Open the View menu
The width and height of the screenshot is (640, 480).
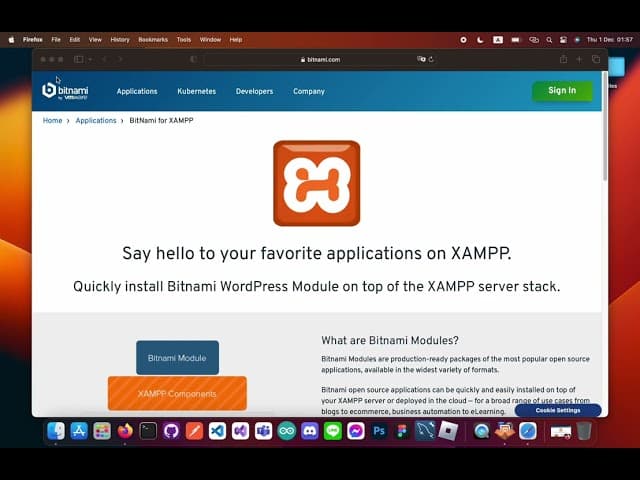(x=95, y=40)
